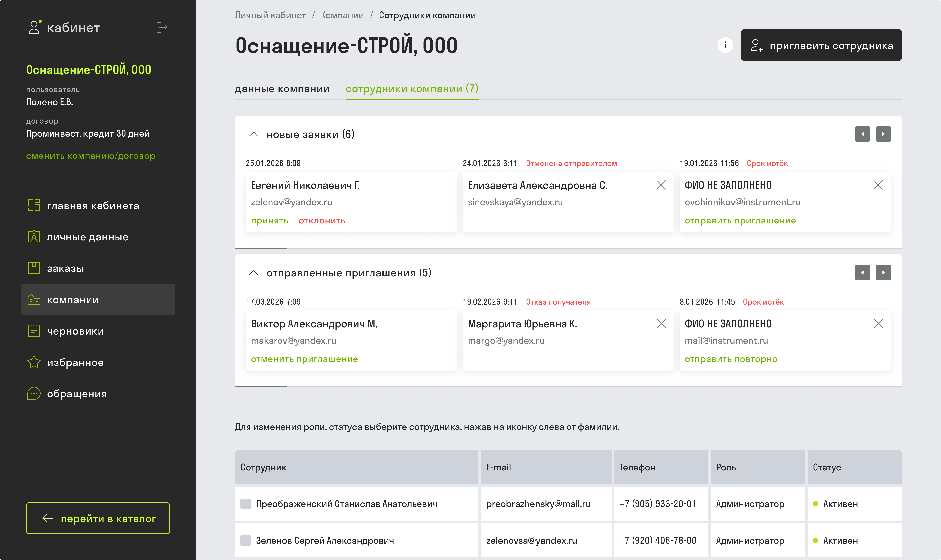Click email margo@yandex.ru
The height and width of the screenshot is (560, 941).
506,341
